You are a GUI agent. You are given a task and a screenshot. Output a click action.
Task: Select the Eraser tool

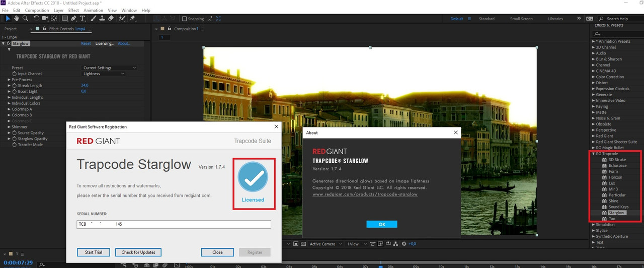click(x=111, y=19)
